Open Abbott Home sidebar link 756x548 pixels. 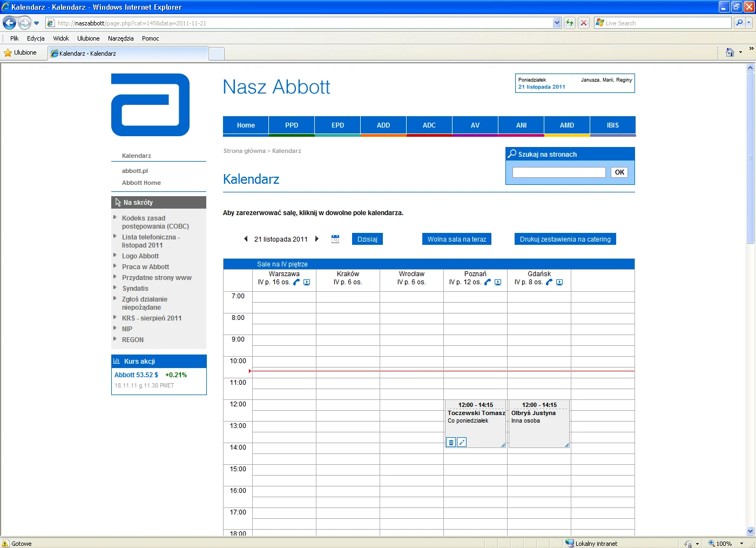point(141,183)
